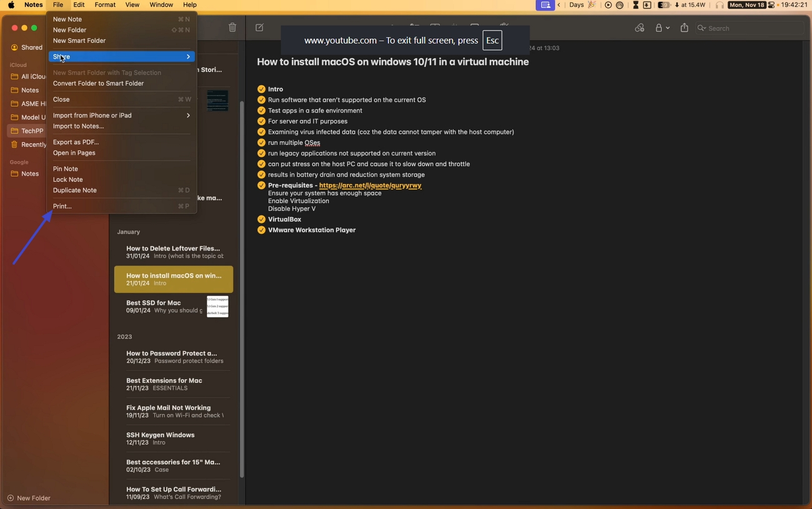The image size is (812, 509).
Task: Open the Edit menu
Action: 79,5
